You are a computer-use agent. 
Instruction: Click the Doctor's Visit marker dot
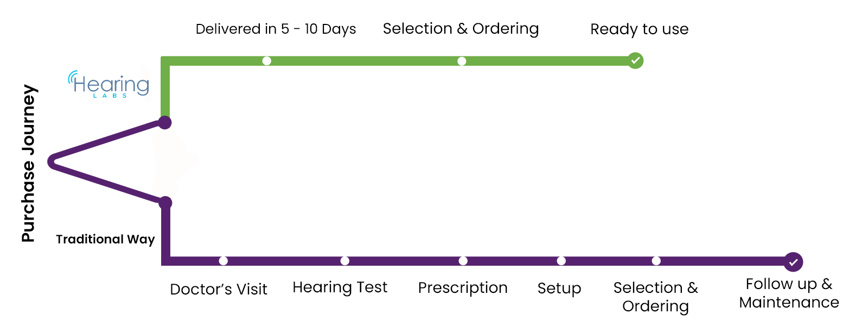224,261
